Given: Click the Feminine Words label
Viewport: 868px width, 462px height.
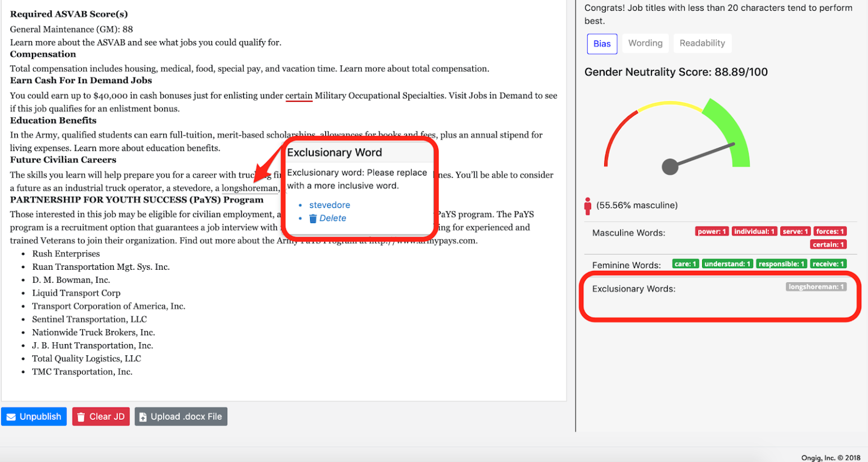Looking at the screenshot, I should [626, 265].
